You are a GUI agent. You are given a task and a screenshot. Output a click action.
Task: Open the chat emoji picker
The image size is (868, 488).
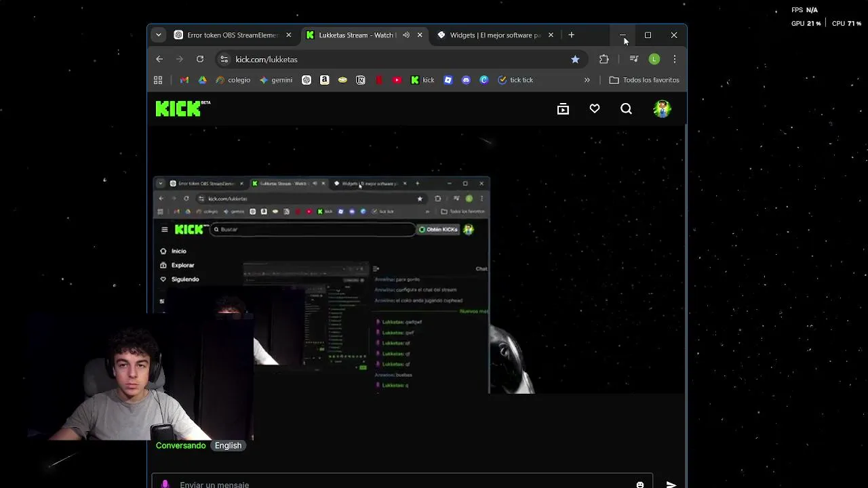click(640, 484)
